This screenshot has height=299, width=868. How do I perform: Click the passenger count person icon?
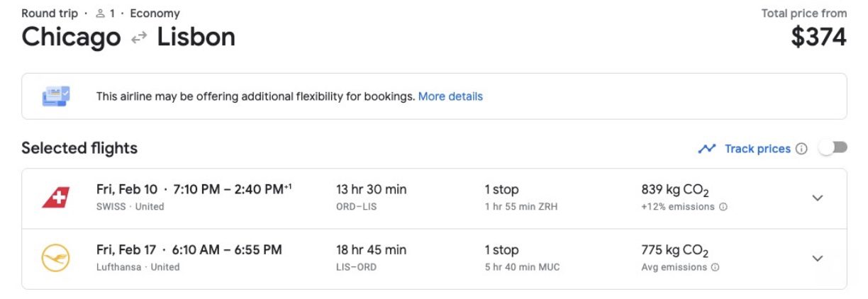(100, 13)
